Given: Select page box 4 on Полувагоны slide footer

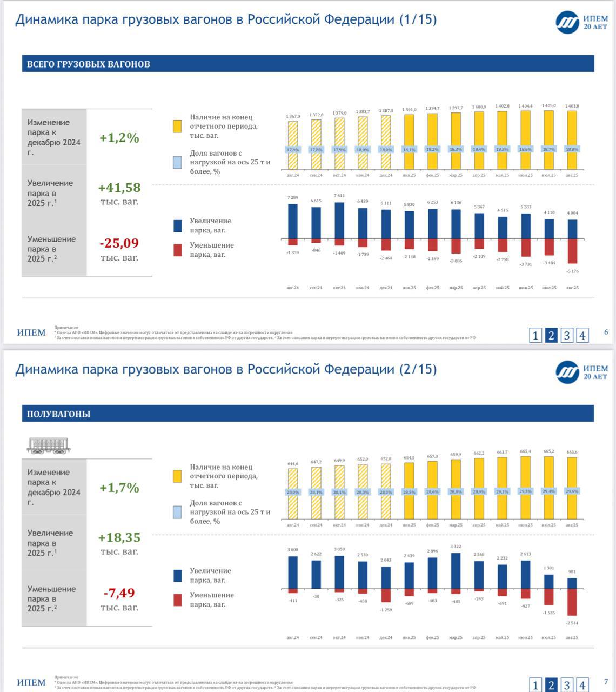Looking at the screenshot, I should (x=582, y=685).
